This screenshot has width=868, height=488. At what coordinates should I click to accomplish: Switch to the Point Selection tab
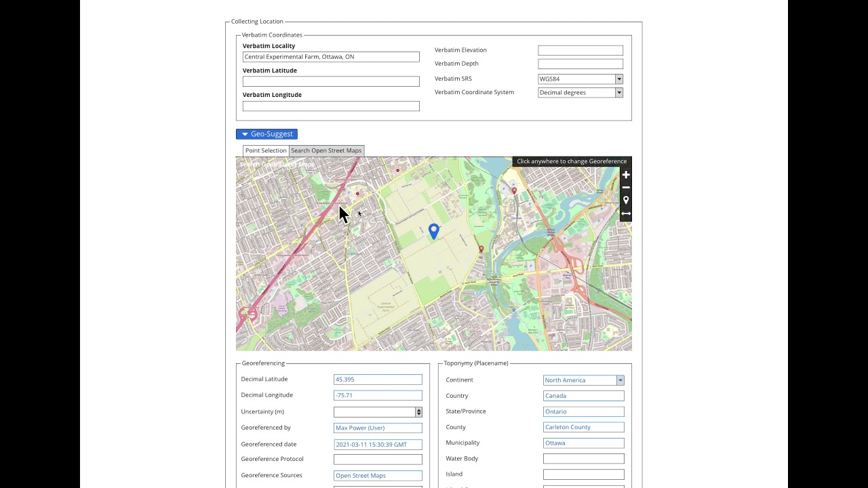coord(266,150)
